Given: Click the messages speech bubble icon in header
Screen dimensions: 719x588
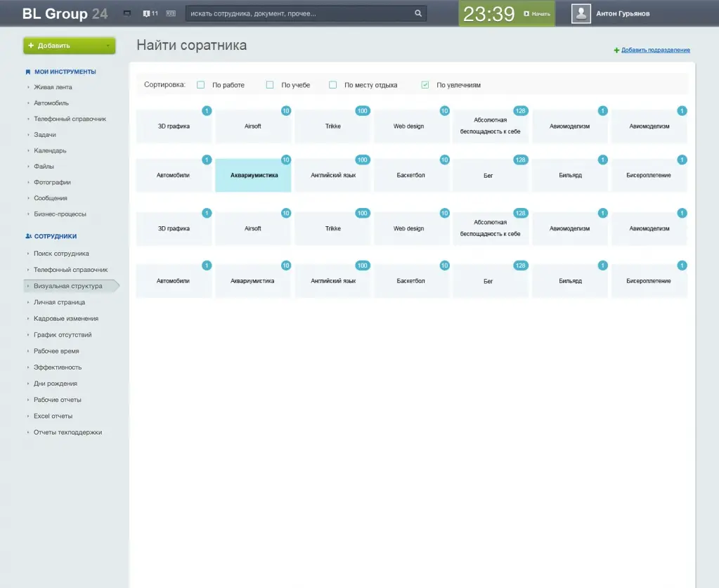Looking at the screenshot, I should 127,13.
